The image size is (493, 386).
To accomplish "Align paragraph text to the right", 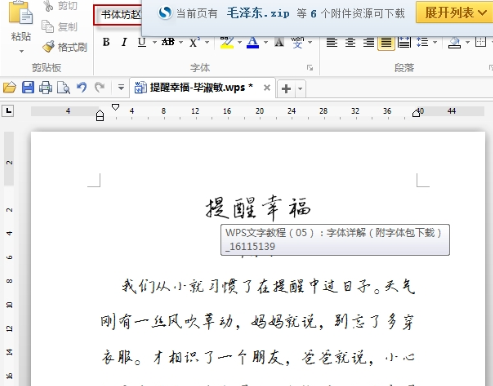I will (x=368, y=43).
